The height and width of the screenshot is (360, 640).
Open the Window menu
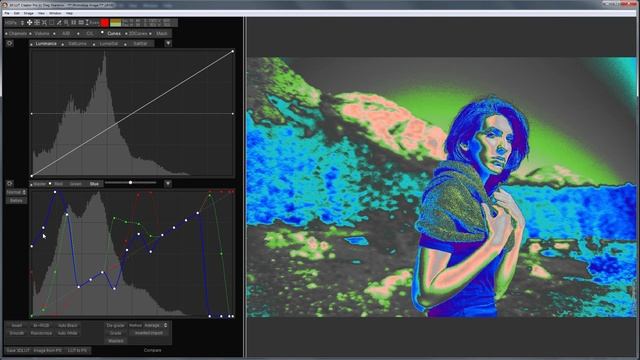coord(55,13)
